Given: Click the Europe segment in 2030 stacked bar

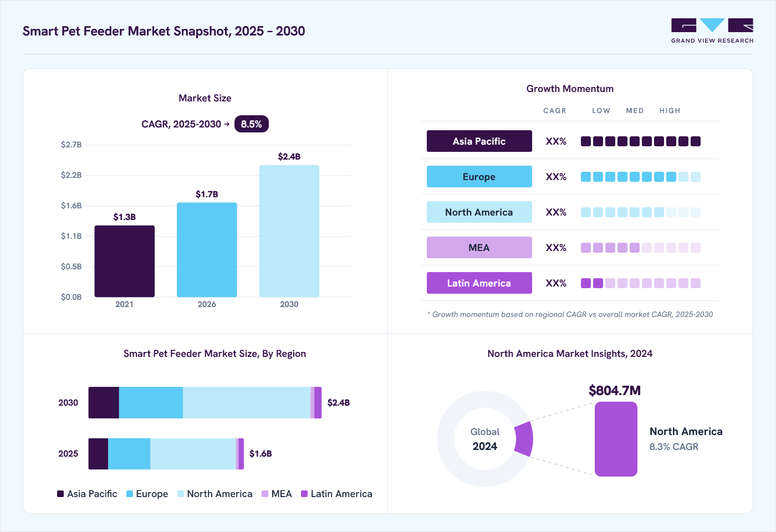Looking at the screenshot, I should [151, 403].
